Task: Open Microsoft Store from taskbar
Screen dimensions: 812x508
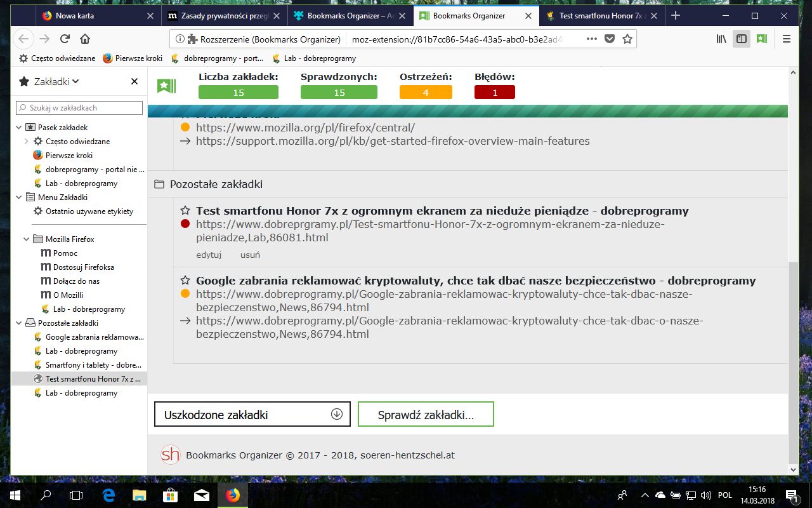Action: pyautogui.click(x=171, y=495)
